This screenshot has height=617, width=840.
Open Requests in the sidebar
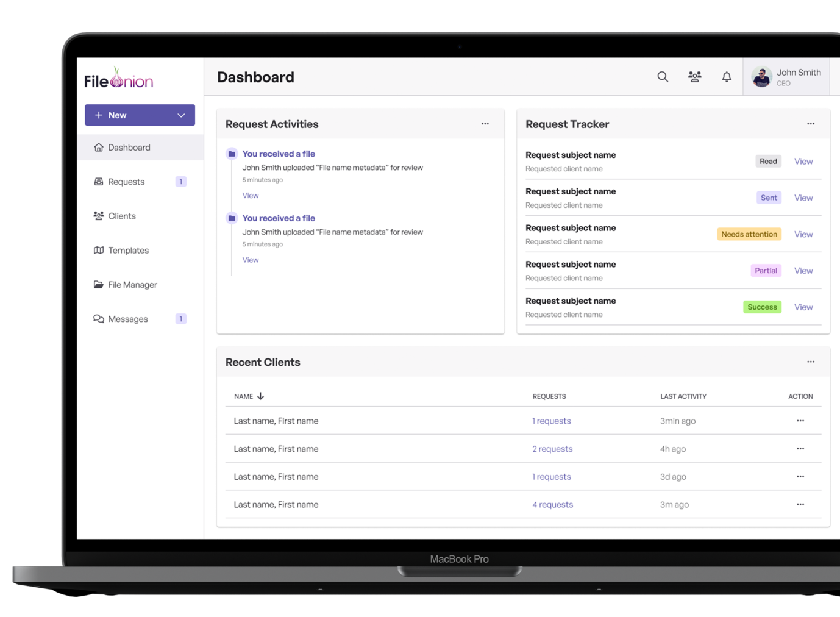[140, 182]
